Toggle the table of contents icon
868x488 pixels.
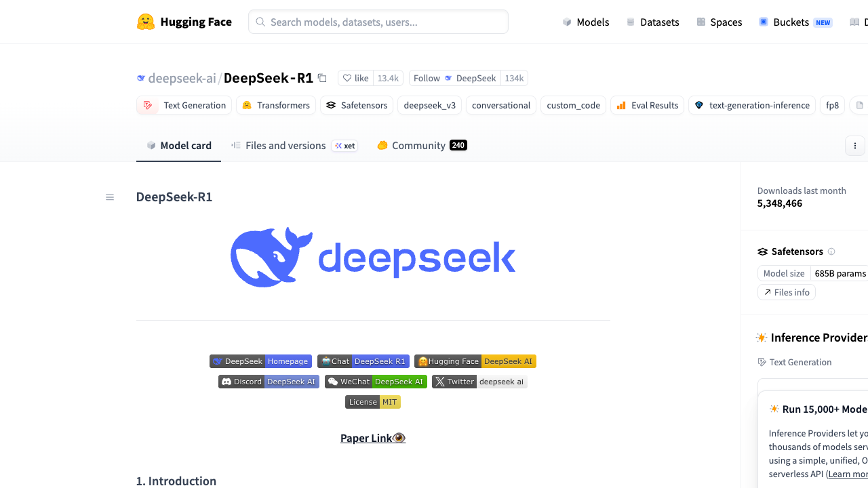point(110,197)
